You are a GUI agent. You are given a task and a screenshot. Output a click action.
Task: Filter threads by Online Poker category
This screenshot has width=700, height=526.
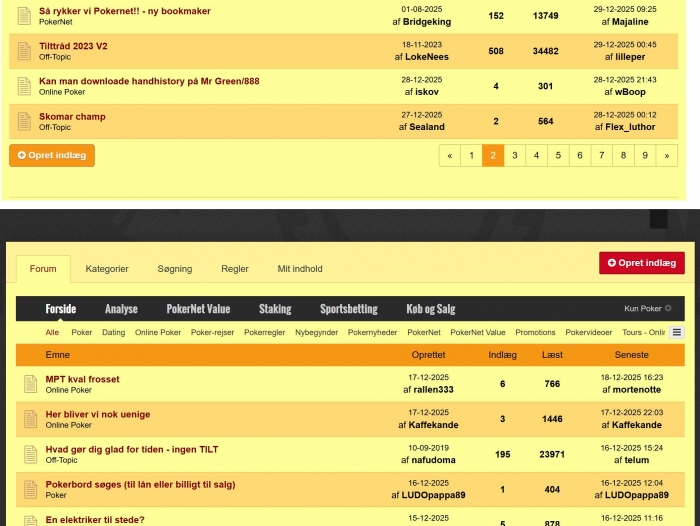coord(158,332)
